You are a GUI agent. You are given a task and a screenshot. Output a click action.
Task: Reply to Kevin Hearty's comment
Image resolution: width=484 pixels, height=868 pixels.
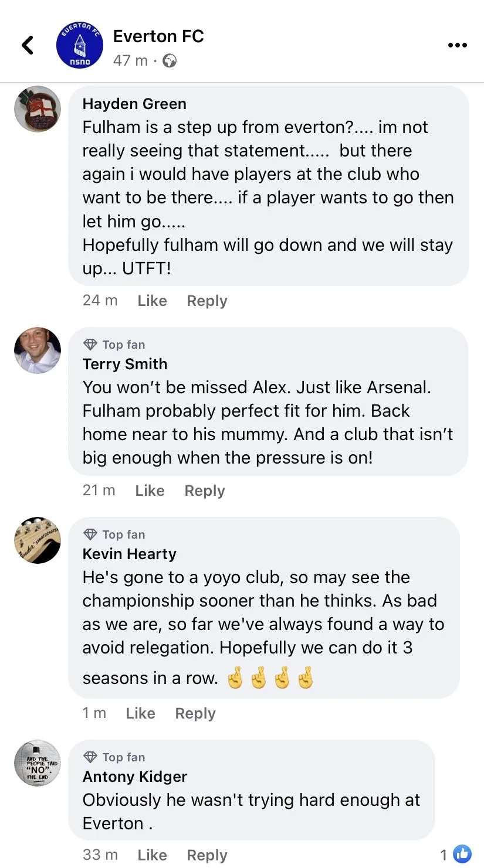click(x=195, y=713)
